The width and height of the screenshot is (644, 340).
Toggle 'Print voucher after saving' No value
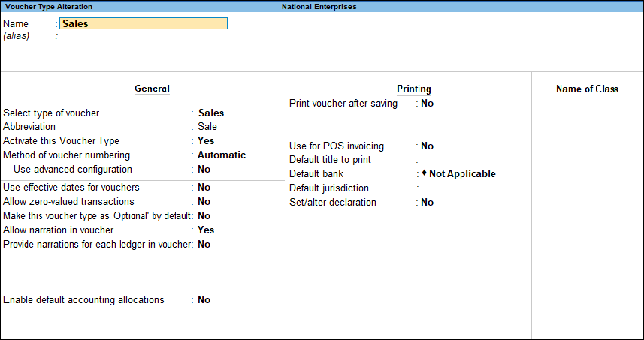coord(427,104)
